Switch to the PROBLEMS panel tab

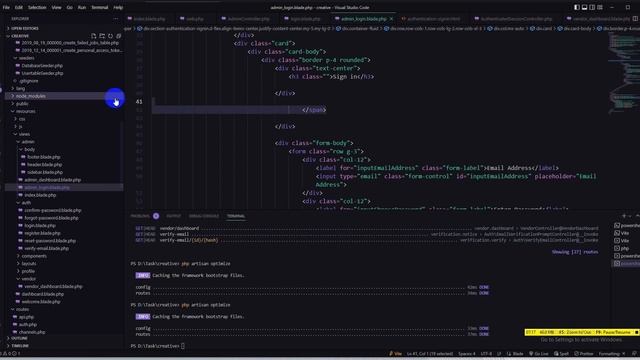point(140,216)
